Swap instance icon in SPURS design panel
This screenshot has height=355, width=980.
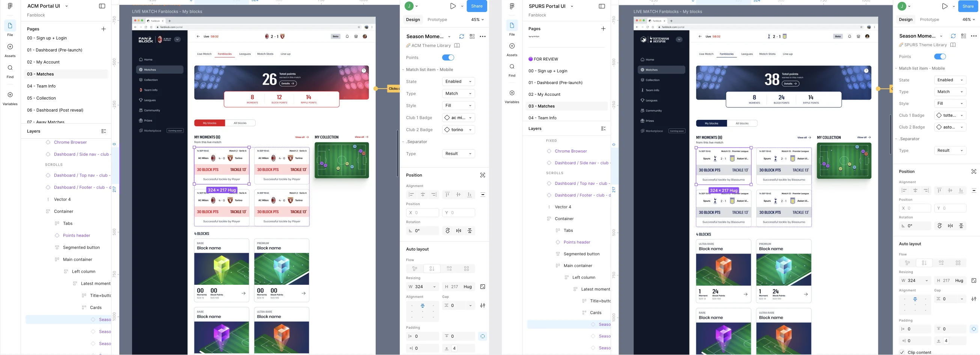pos(953,36)
